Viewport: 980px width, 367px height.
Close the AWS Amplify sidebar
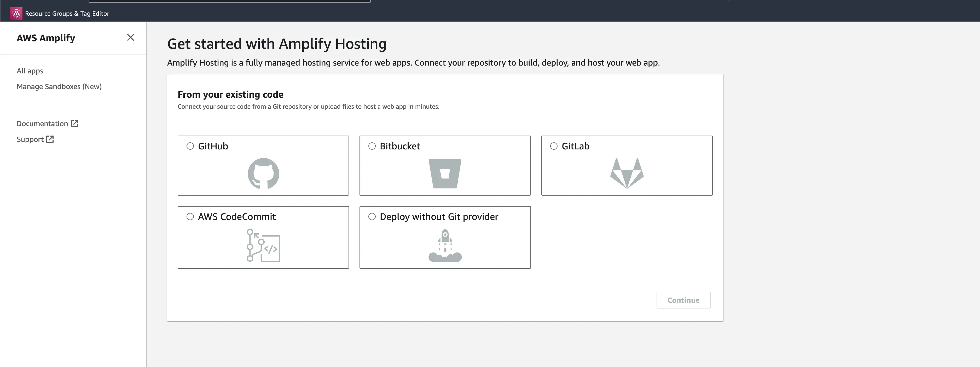130,37
